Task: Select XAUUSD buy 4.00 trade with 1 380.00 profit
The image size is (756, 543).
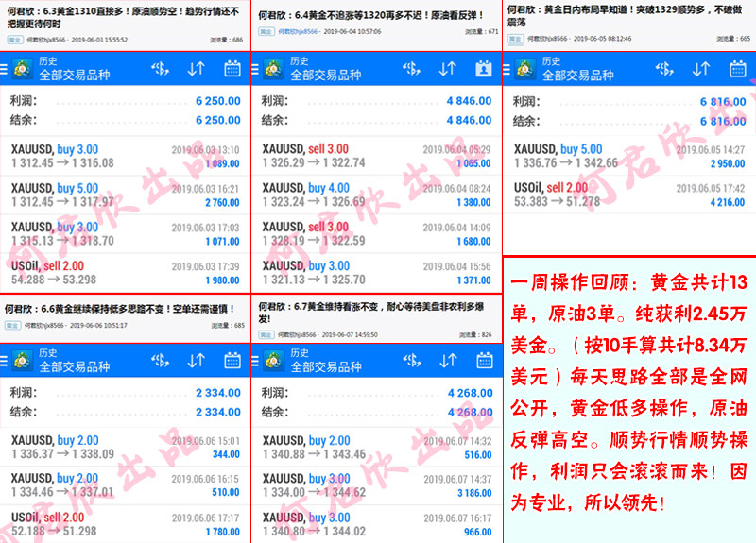Action: pyautogui.click(x=376, y=195)
